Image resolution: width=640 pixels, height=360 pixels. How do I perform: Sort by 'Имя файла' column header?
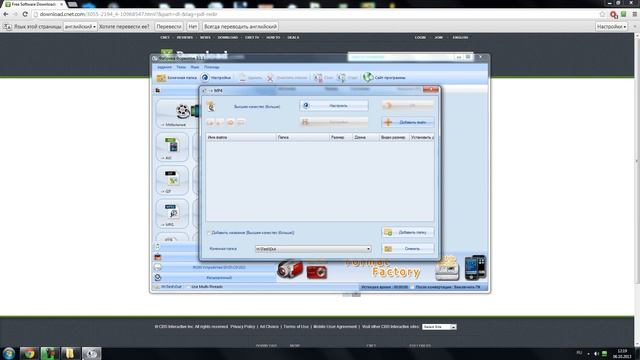click(x=241, y=138)
